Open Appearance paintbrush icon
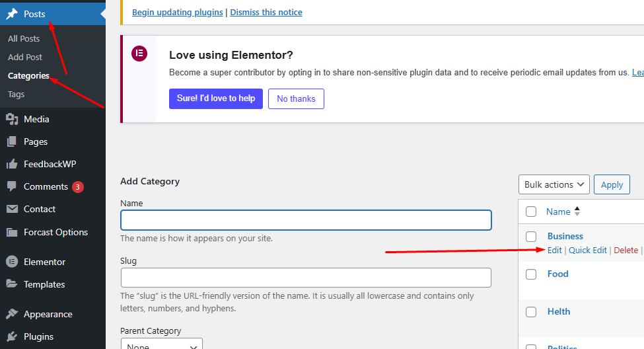 click(12, 314)
